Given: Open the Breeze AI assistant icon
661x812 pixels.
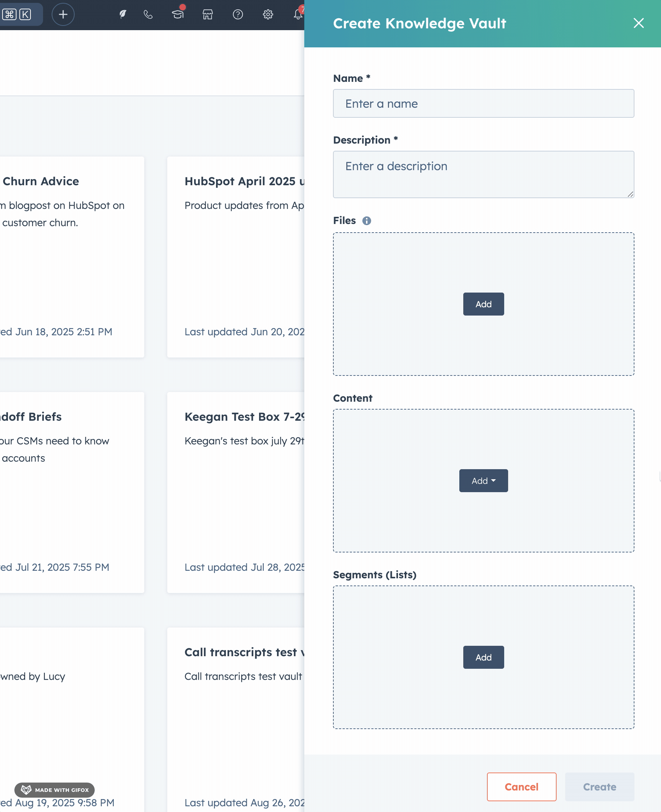Looking at the screenshot, I should pyautogui.click(x=123, y=14).
